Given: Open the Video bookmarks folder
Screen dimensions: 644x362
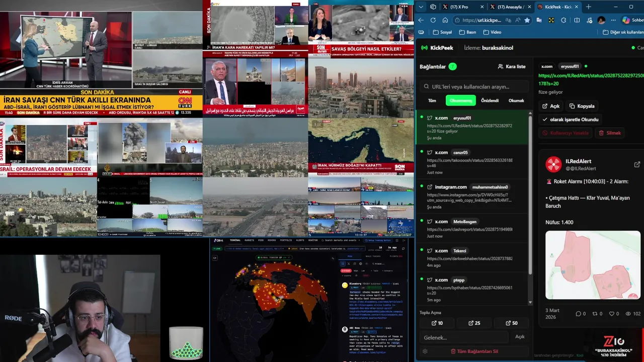Looking at the screenshot, I should click(492, 32).
